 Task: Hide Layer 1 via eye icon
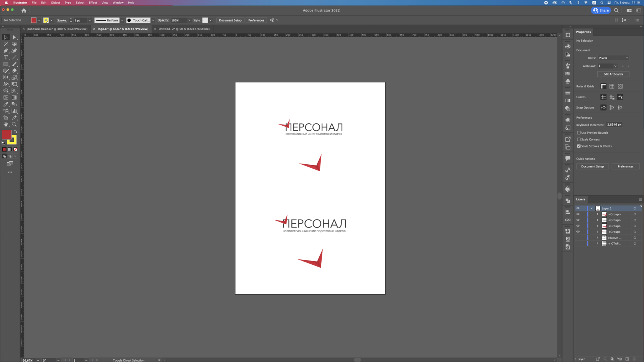(x=578, y=208)
